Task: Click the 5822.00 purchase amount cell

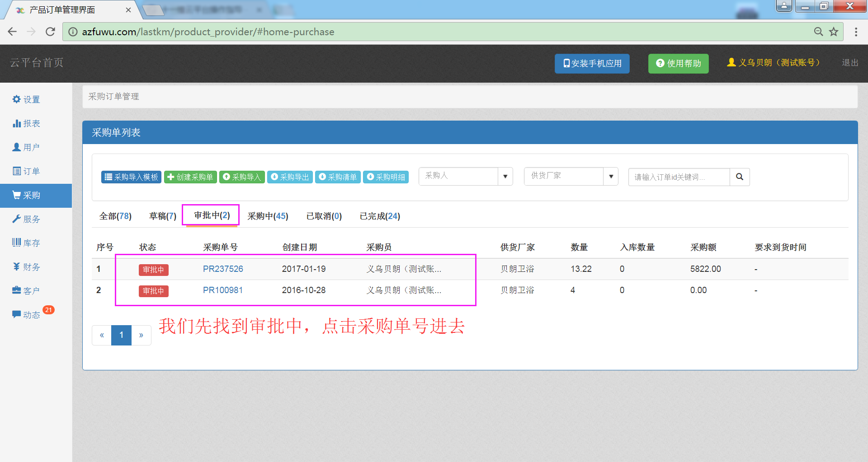Action: (x=705, y=269)
